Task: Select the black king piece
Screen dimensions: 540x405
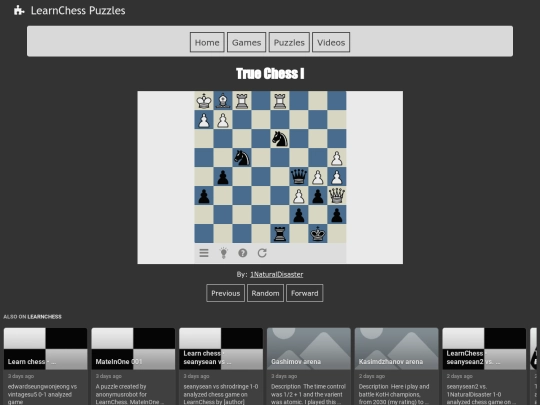Action: click(x=318, y=233)
